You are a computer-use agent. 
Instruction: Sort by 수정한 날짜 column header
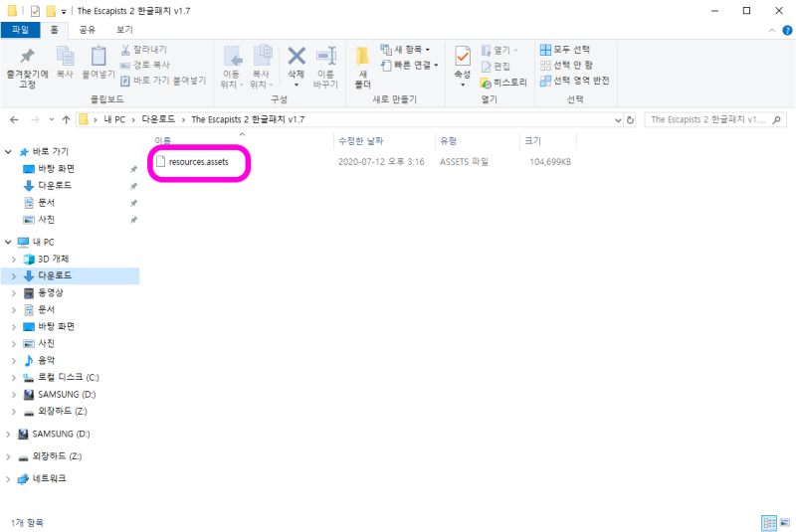coord(361,141)
